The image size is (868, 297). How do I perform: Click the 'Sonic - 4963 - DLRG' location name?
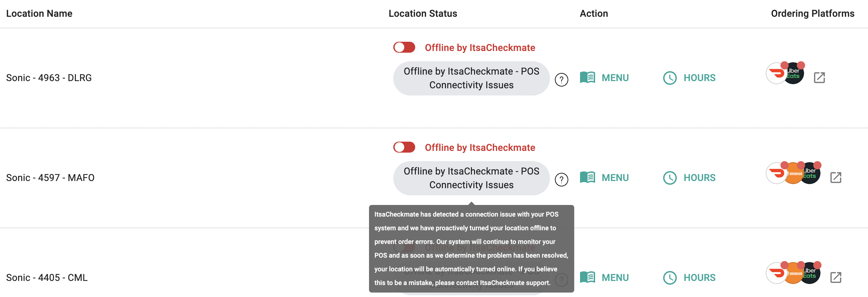coord(49,78)
